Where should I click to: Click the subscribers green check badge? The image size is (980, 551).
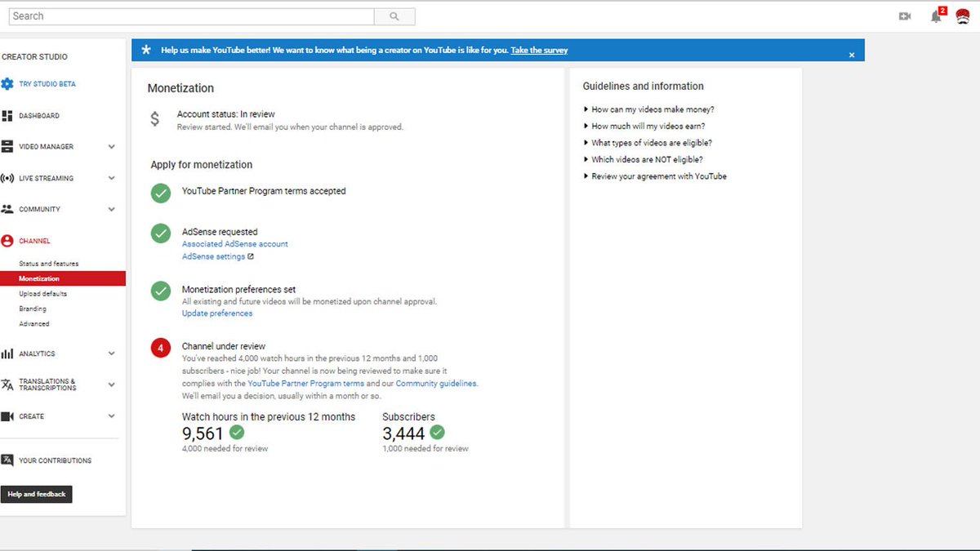437,432
